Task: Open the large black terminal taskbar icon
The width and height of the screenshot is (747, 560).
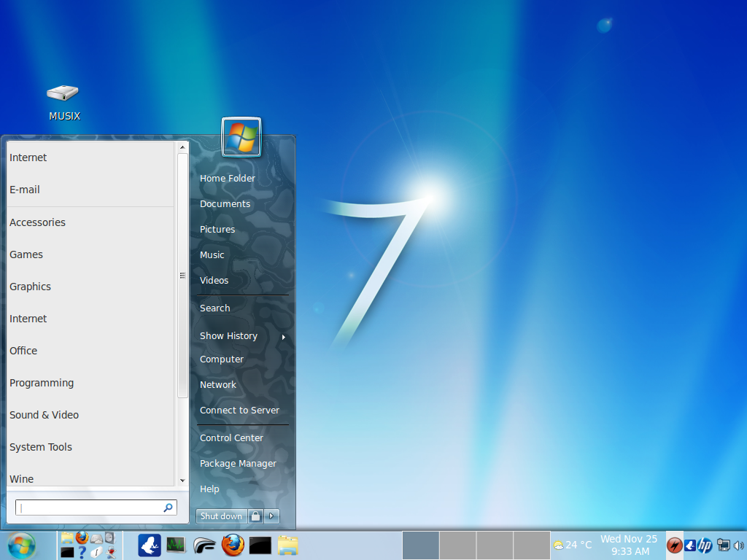Action: tap(260, 545)
